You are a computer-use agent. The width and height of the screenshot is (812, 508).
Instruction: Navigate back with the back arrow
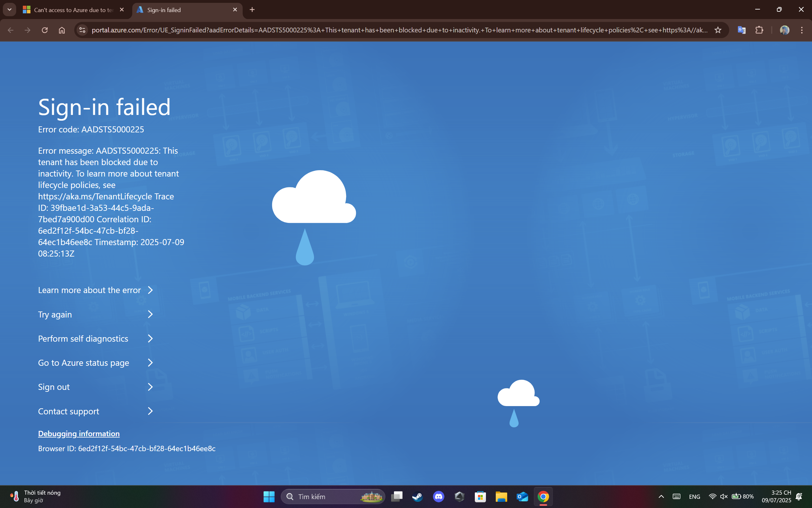click(10, 30)
